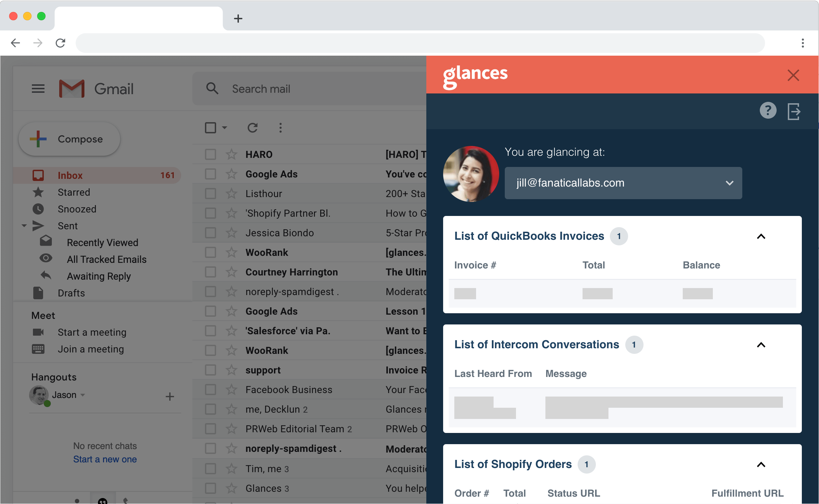Tick the Courtney Harrington email checkbox
Image resolution: width=819 pixels, height=504 pixels.
[x=211, y=272]
